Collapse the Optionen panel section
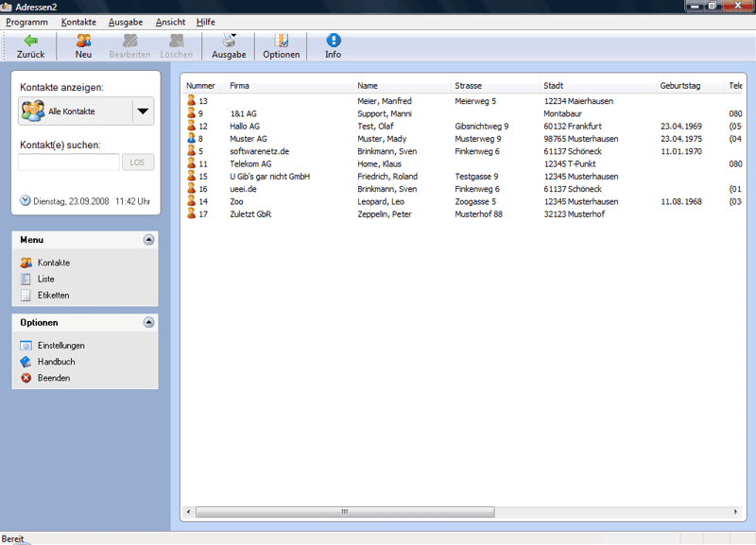 click(148, 323)
